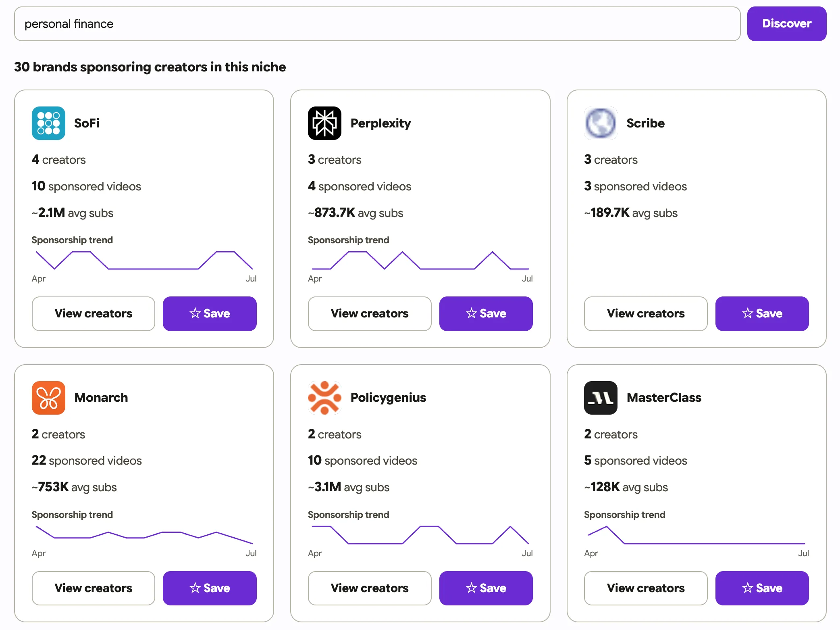Click '5 sponsored videos' on MasterClass card
Screen dimensions: 840x630
pyautogui.click(x=636, y=461)
